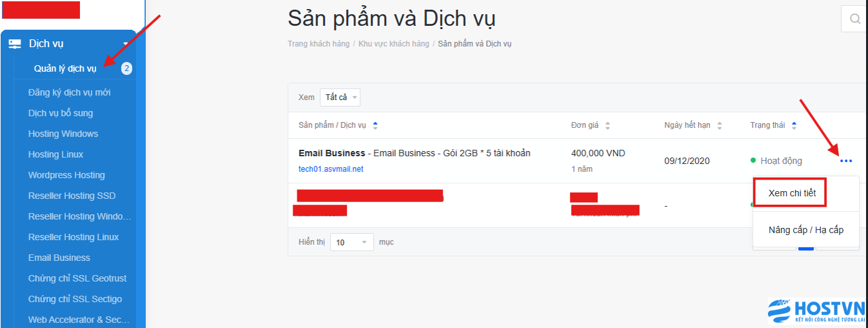The height and width of the screenshot is (328, 868).
Task: Click the search magnifier icon
Action: click(855, 19)
